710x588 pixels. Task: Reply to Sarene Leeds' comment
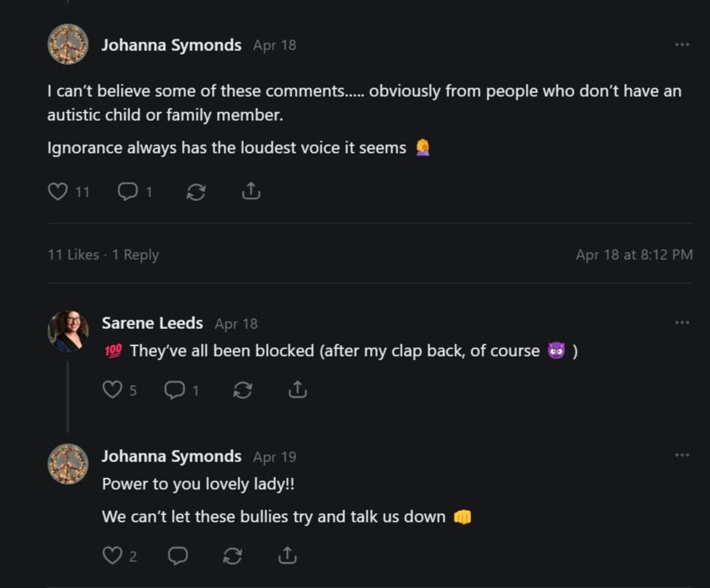[x=175, y=390]
